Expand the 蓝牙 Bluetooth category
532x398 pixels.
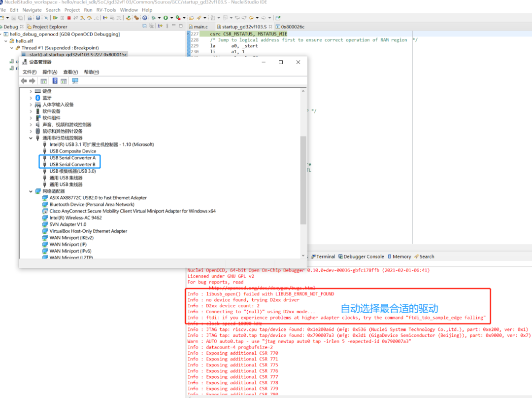(x=31, y=98)
